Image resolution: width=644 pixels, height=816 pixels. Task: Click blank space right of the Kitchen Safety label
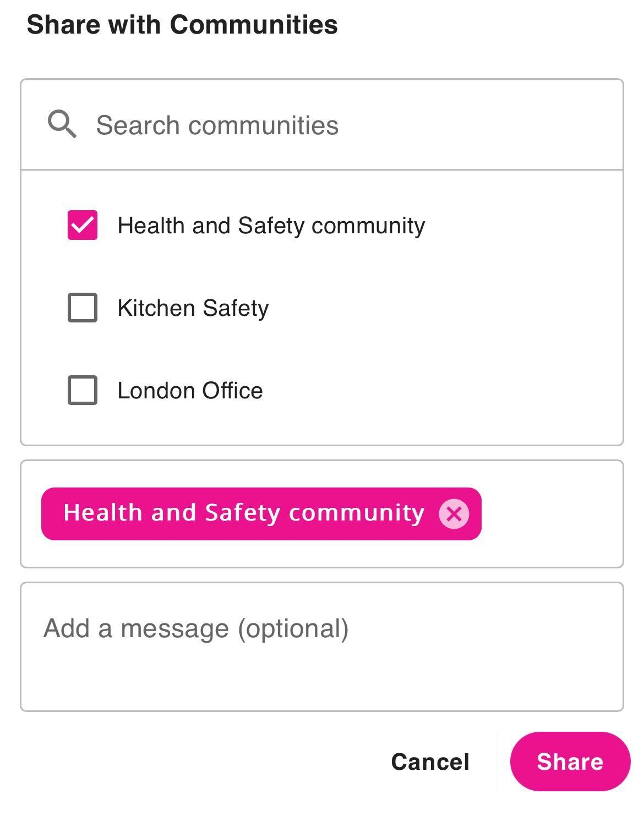[440, 308]
